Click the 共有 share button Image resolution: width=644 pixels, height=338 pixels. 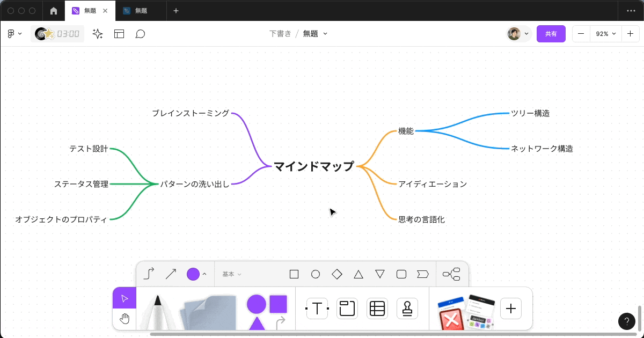click(x=551, y=33)
